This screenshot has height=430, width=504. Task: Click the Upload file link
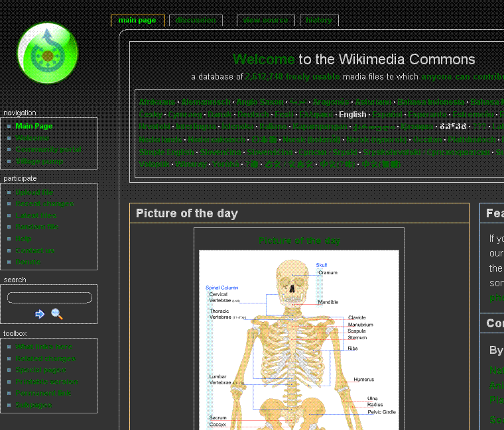click(x=34, y=192)
